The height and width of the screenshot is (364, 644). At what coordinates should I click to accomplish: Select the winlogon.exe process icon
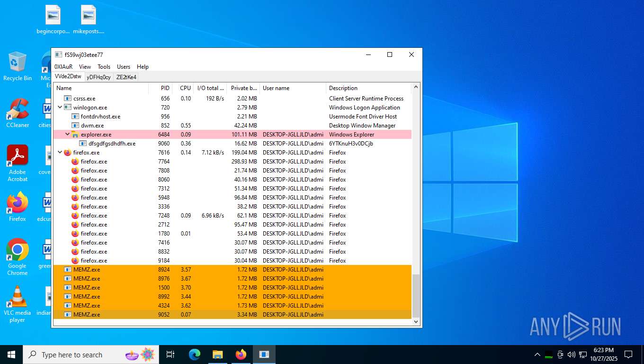pyautogui.click(x=68, y=108)
